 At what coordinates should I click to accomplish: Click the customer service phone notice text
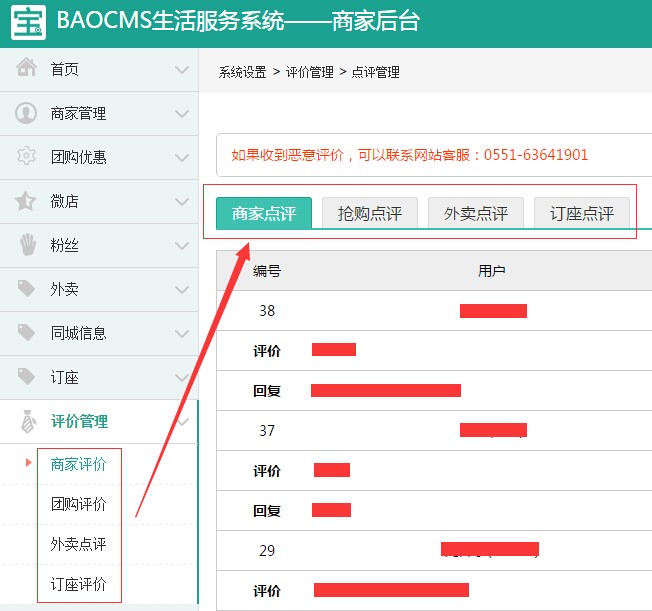[410, 155]
